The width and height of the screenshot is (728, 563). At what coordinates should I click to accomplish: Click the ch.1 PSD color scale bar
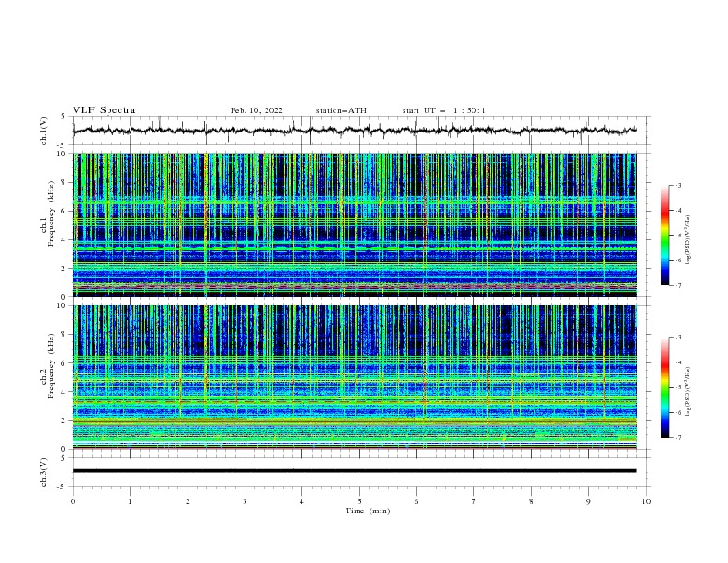(665, 236)
